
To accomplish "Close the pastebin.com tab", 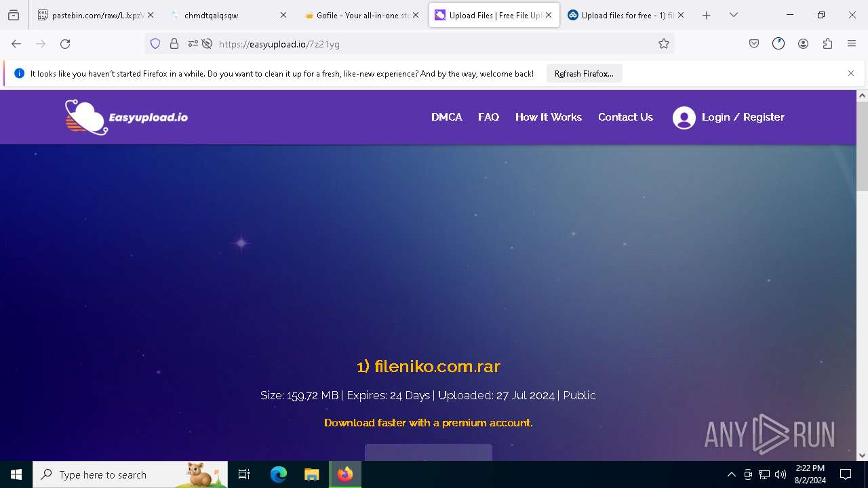I will pyautogui.click(x=151, y=15).
